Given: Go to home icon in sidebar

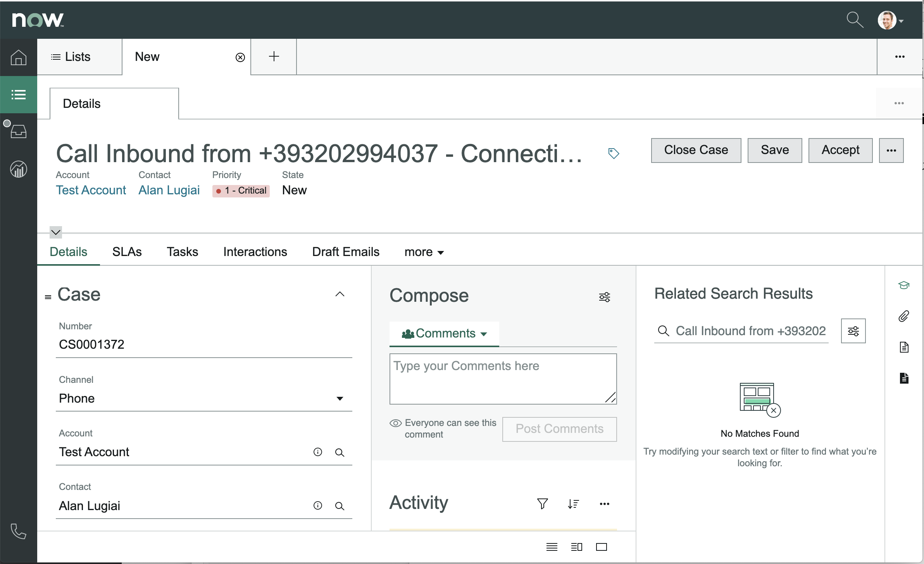Looking at the screenshot, I should [18, 57].
